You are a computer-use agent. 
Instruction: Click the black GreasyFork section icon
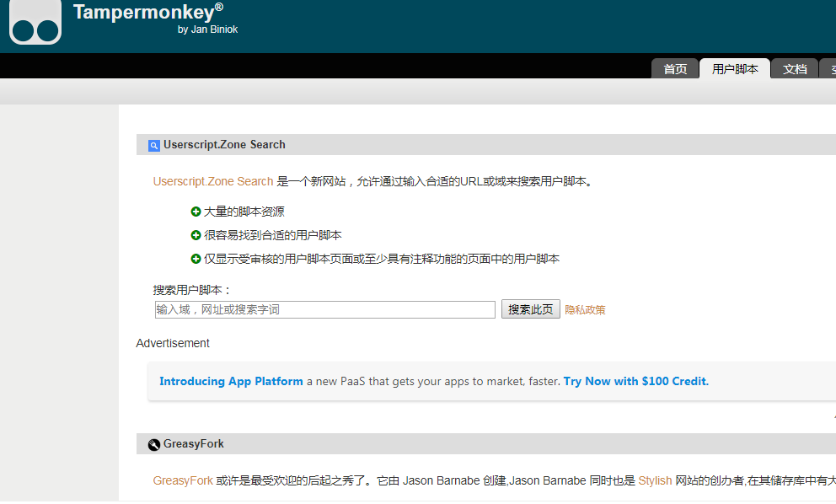click(153, 443)
